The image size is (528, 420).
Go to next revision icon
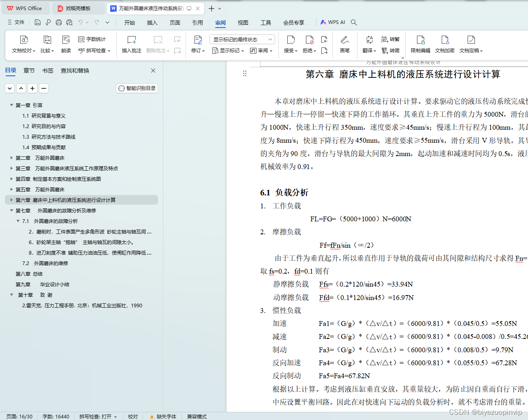pyautogui.click(x=324, y=51)
